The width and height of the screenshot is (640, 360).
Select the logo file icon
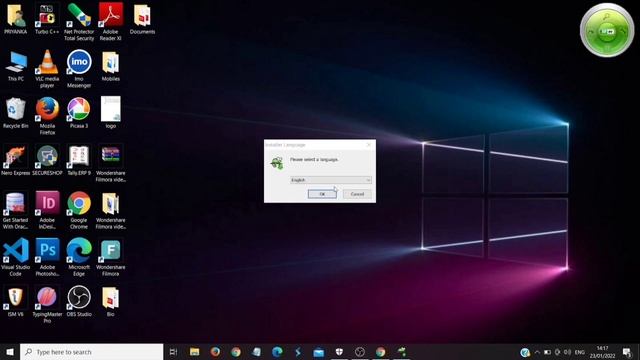[111, 113]
